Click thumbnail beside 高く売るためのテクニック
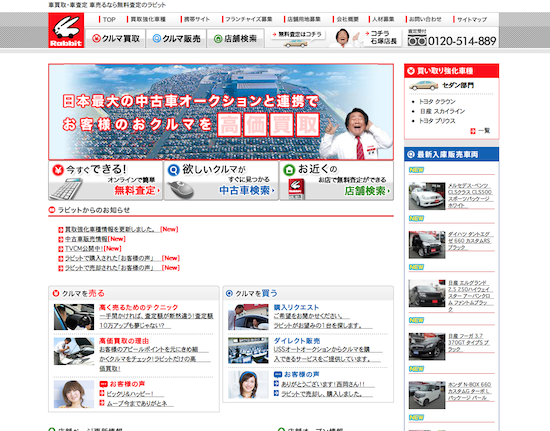 click(x=74, y=317)
